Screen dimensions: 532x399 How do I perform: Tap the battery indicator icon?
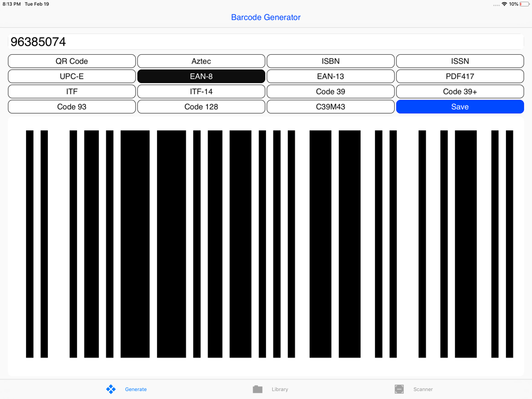pyautogui.click(x=524, y=4)
